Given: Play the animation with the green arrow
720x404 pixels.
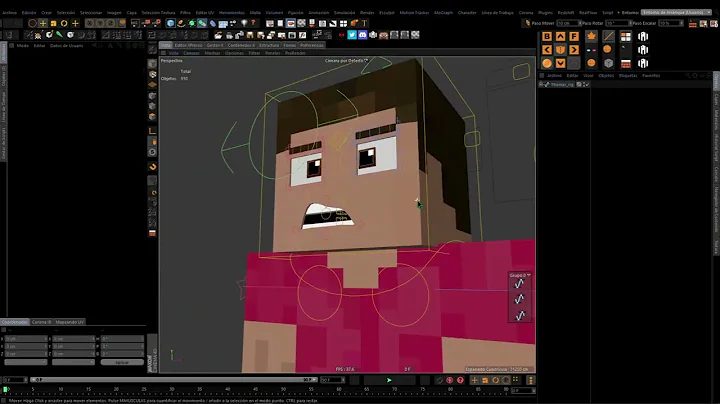Looking at the screenshot, I should click(389, 380).
